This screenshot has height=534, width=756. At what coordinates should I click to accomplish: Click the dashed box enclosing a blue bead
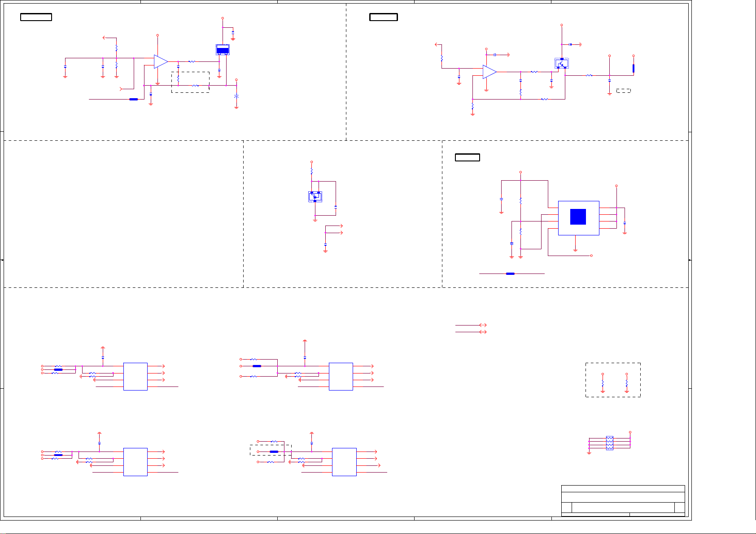click(x=271, y=450)
